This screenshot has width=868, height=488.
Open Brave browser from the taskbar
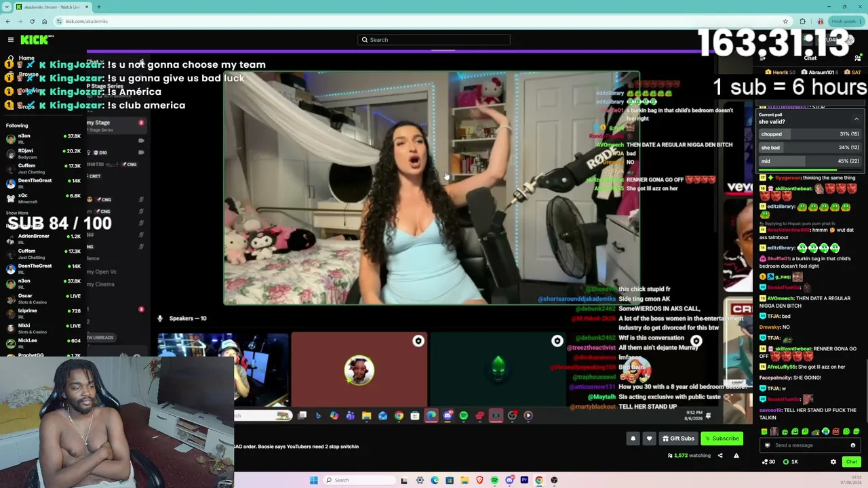pos(479,480)
